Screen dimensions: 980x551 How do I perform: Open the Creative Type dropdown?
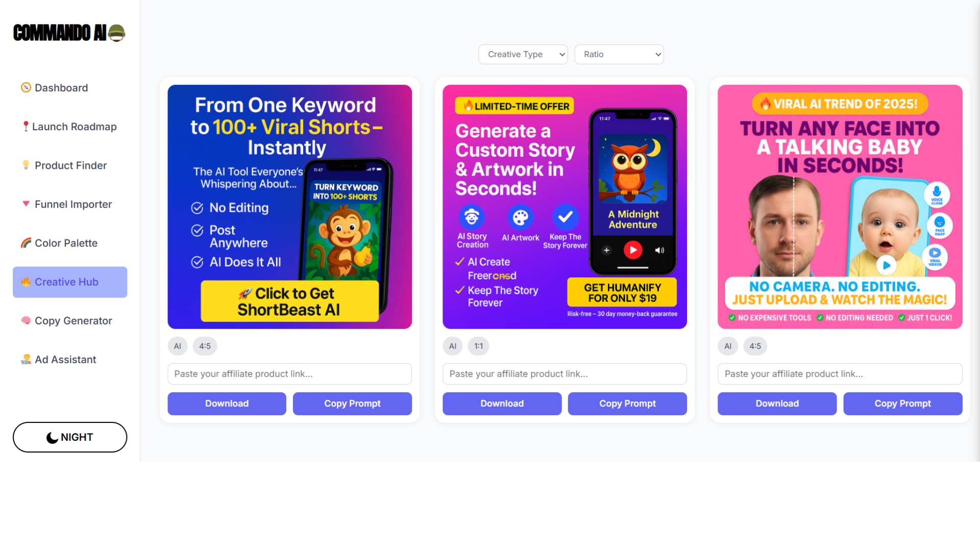[x=523, y=55]
